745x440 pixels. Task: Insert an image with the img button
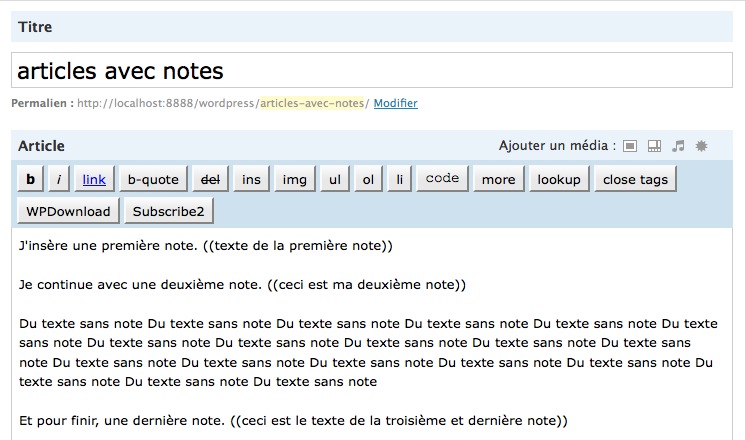(x=294, y=179)
